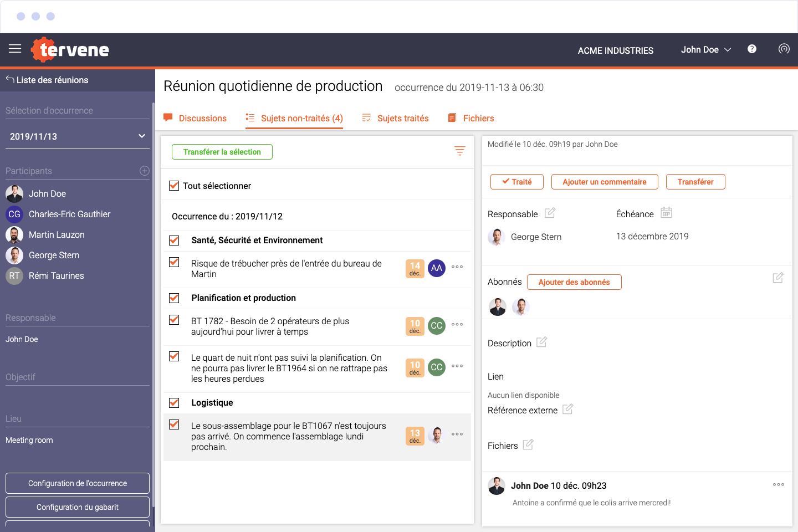Go back to Liste des réunions
This screenshot has height=532, width=798.
point(47,80)
